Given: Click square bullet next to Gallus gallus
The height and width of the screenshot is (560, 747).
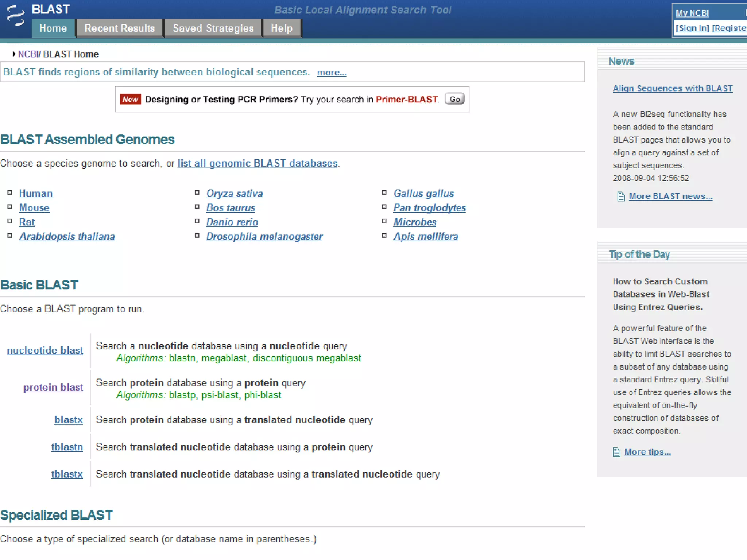Looking at the screenshot, I should point(384,192).
